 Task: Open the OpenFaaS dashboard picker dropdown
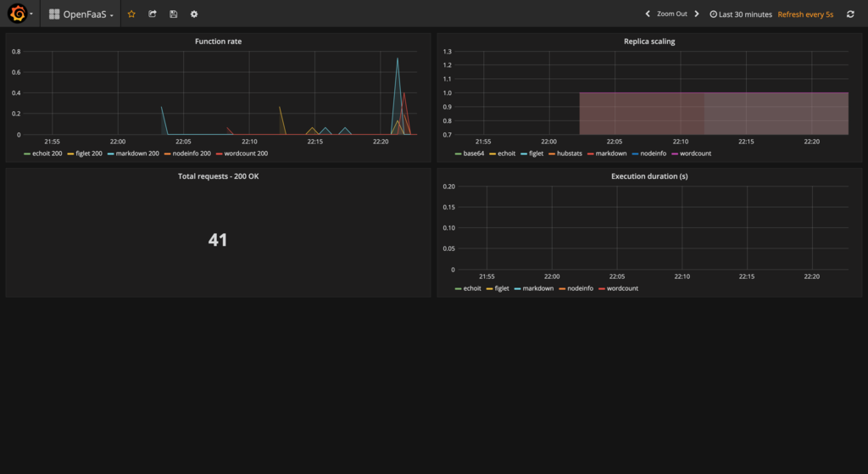[x=81, y=14]
